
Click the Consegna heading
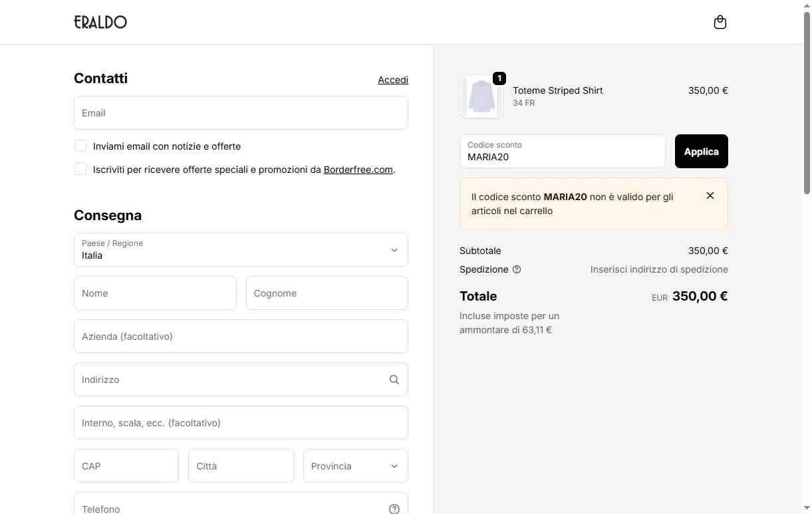pos(108,215)
